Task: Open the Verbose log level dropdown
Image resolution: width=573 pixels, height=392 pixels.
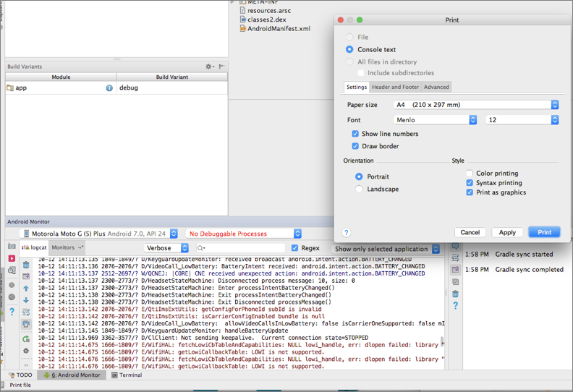Action: (166, 248)
